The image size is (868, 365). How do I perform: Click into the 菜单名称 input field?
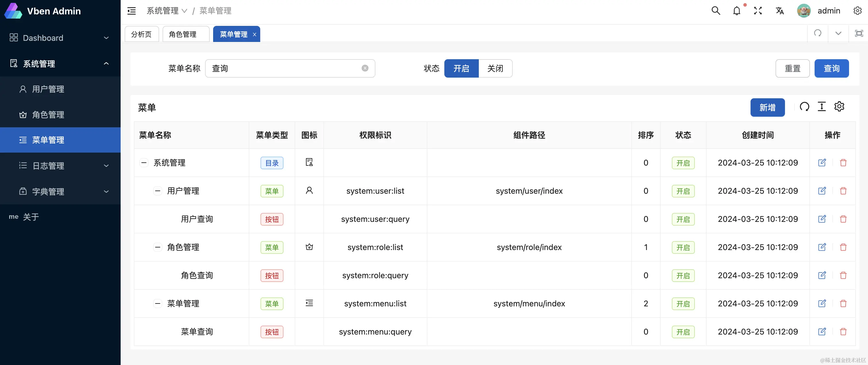[x=283, y=68]
